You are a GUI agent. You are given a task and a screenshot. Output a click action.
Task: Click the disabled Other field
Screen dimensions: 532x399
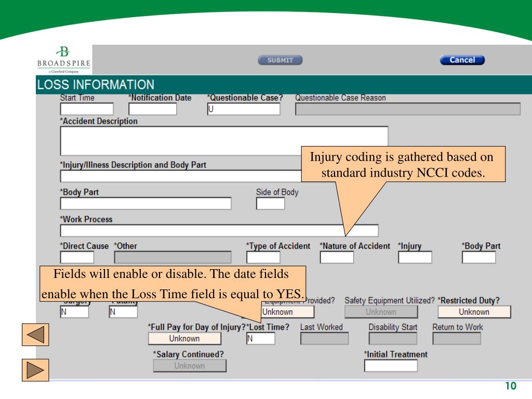(172, 257)
